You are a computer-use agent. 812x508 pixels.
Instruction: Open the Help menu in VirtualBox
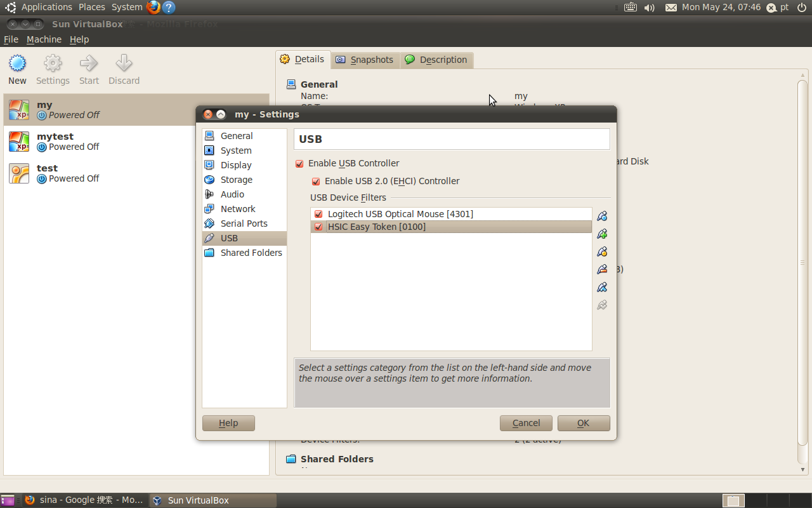pos(79,39)
